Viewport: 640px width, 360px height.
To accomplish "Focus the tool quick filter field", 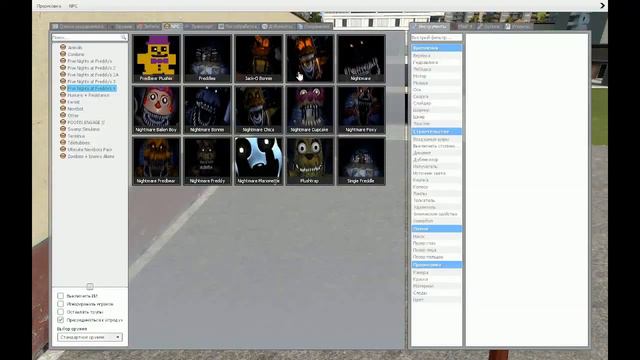I will pos(436,38).
